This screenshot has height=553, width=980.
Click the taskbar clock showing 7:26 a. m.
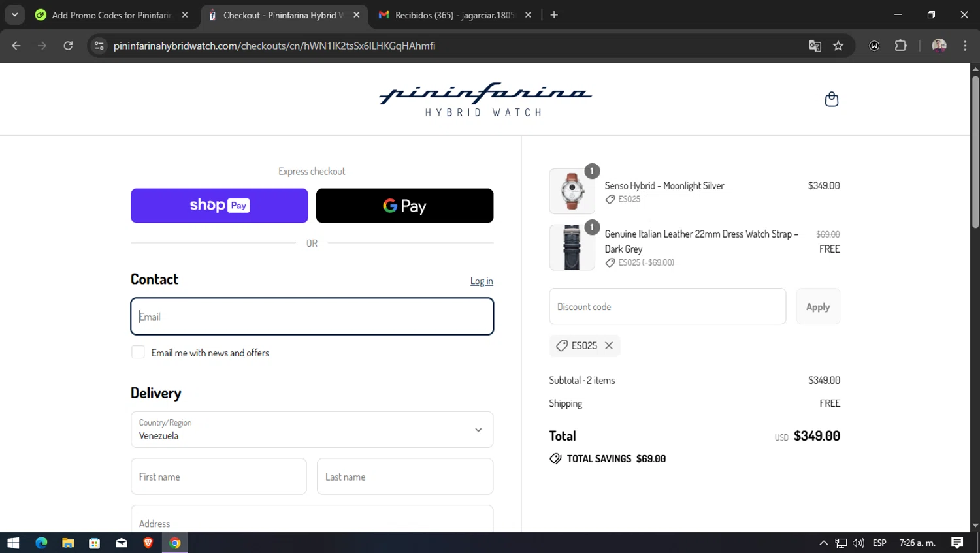[917, 543]
